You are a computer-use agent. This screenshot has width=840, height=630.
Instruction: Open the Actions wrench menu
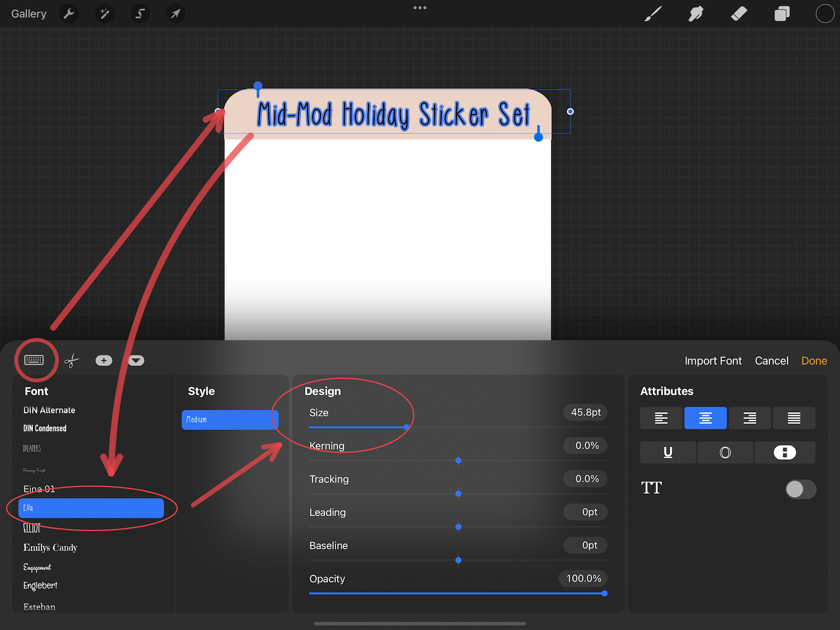(69, 14)
